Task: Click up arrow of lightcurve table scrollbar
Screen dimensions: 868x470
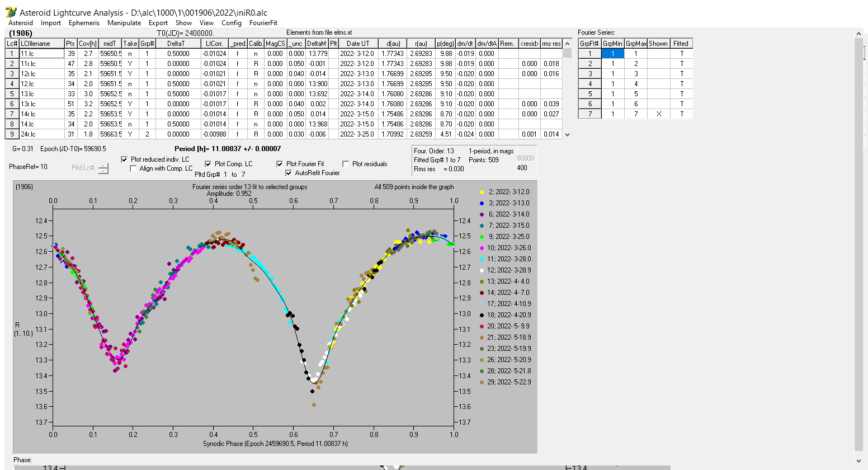Action: (568, 44)
